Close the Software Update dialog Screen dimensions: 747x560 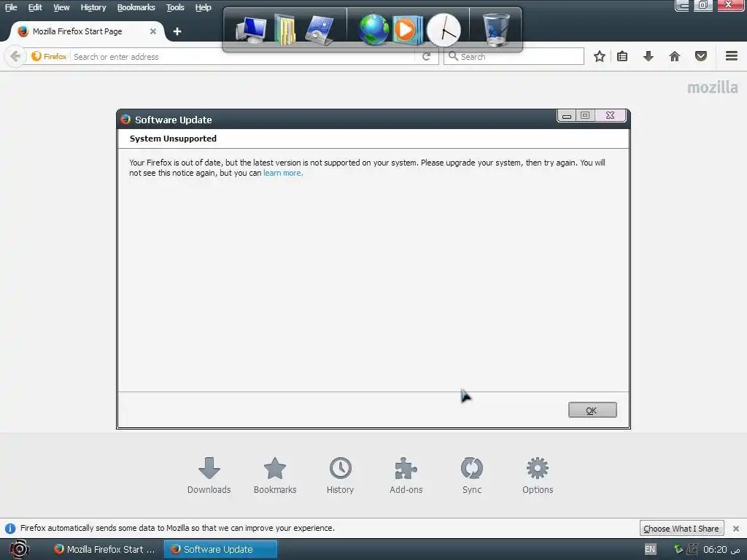611,116
